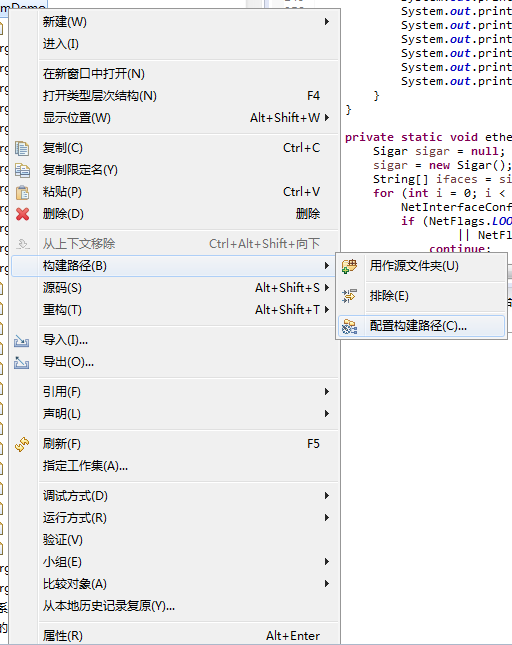Select 排除(E) in submenu

(x=422, y=296)
